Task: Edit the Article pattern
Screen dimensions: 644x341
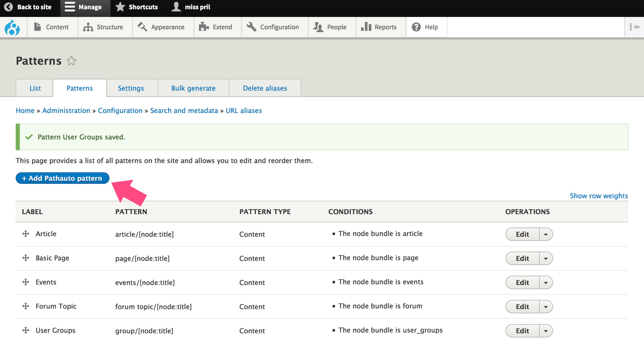Action: click(x=522, y=234)
